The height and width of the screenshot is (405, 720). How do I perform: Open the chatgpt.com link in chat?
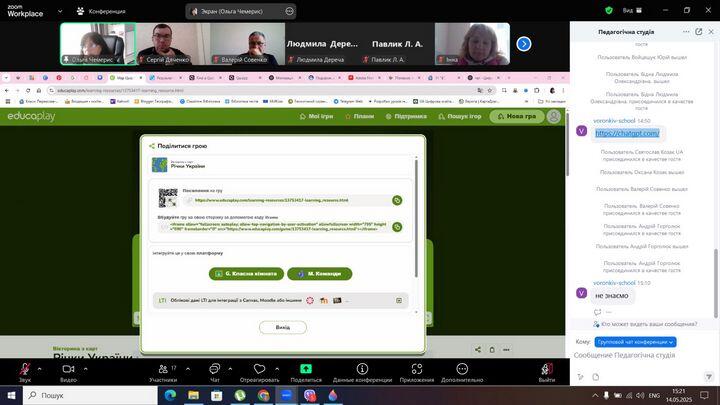(x=627, y=133)
